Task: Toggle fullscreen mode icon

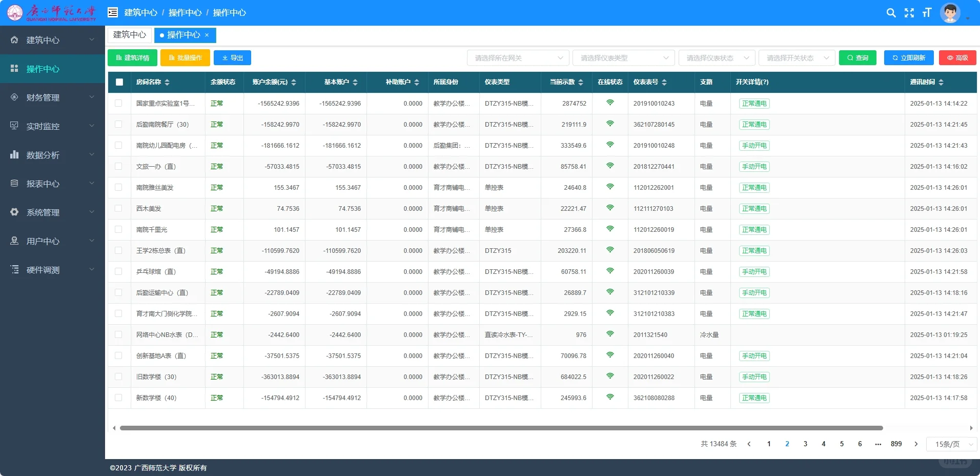Action: click(909, 13)
